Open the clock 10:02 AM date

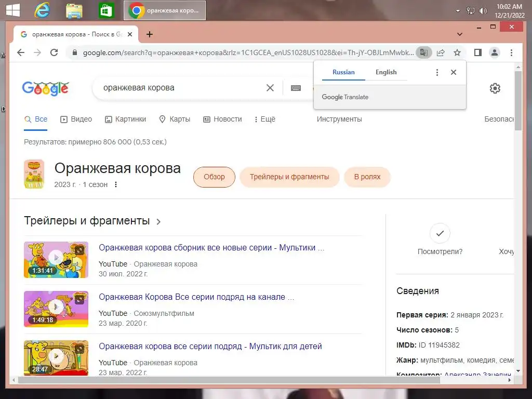pyautogui.click(x=509, y=11)
